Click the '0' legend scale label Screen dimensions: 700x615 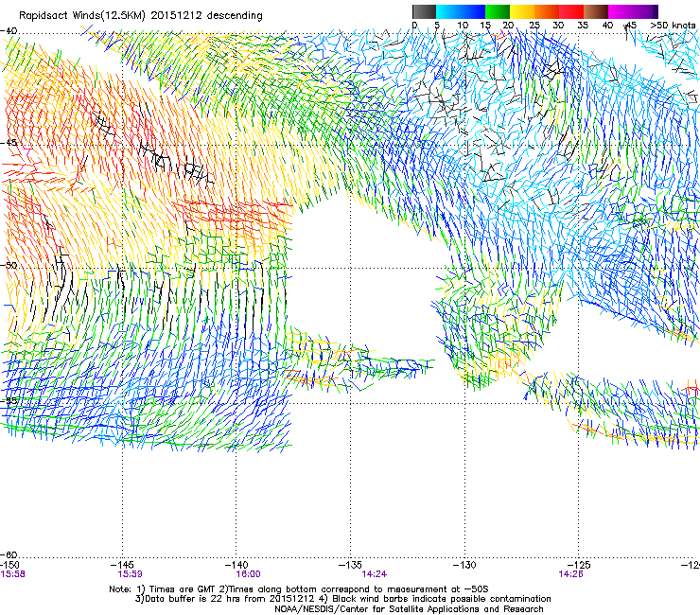click(414, 25)
